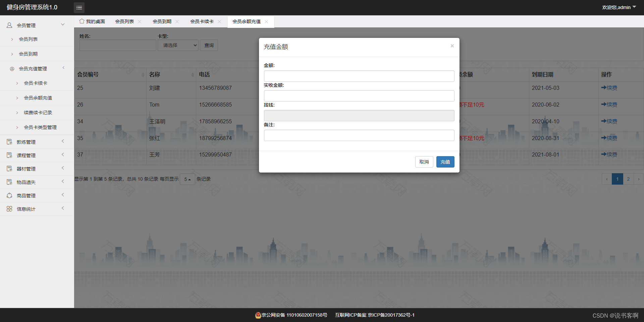Image resolution: width=644 pixels, height=322 pixels.
Task: Expand the 教练管理 menu chevron
Action: pos(63,141)
